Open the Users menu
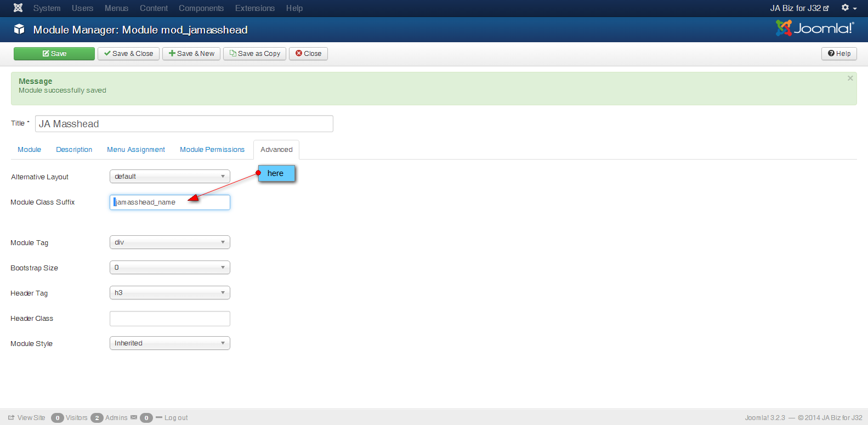This screenshot has width=868, height=425. [82, 8]
